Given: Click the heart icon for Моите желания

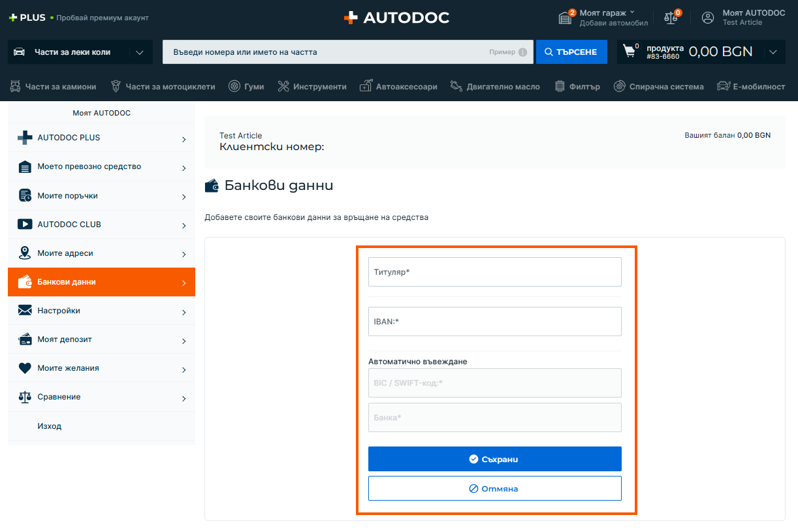Looking at the screenshot, I should pyautogui.click(x=25, y=368).
